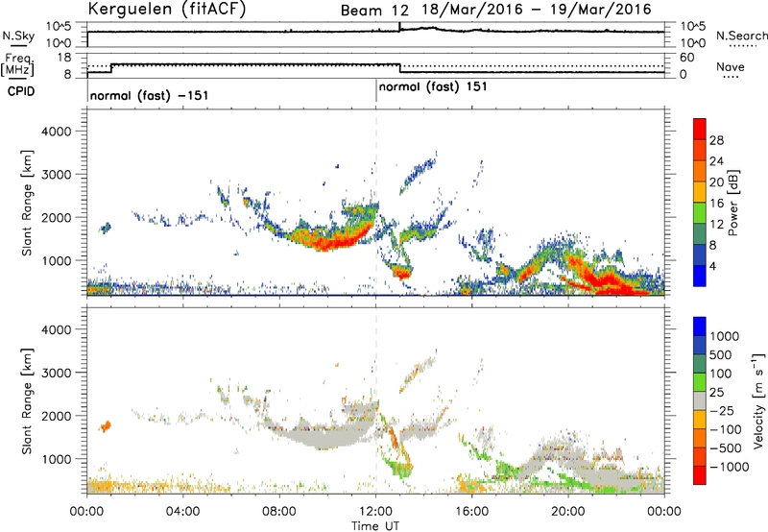Image resolution: width=768 pixels, height=532 pixels.
Task: Click the 'Freq. [MHz]' axis label
Action: point(17,65)
